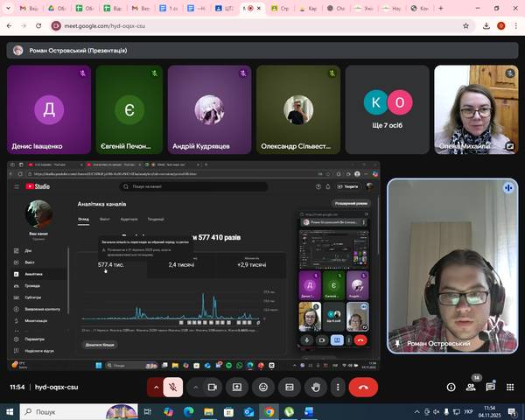525x420 pixels.
Task: Expand video settings arrow beside camera
Action: (194, 387)
